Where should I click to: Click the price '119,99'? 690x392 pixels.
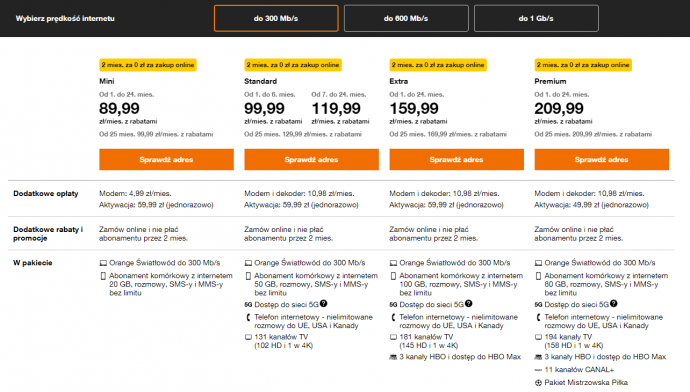(x=336, y=108)
